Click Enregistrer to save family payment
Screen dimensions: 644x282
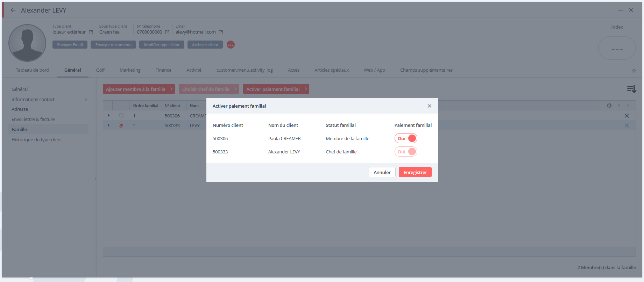pos(415,172)
